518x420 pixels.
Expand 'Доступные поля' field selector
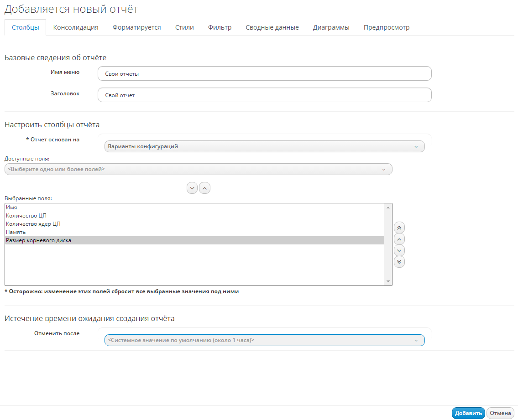coord(198,169)
